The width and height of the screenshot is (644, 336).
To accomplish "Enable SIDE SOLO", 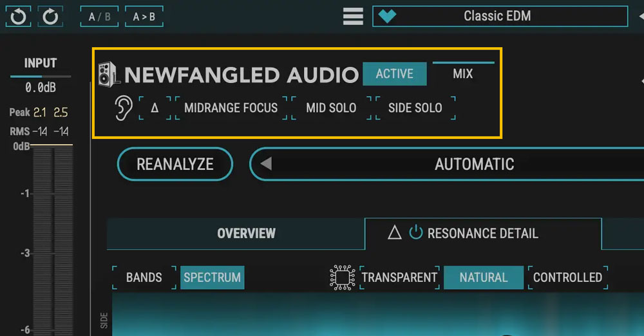I will [415, 108].
